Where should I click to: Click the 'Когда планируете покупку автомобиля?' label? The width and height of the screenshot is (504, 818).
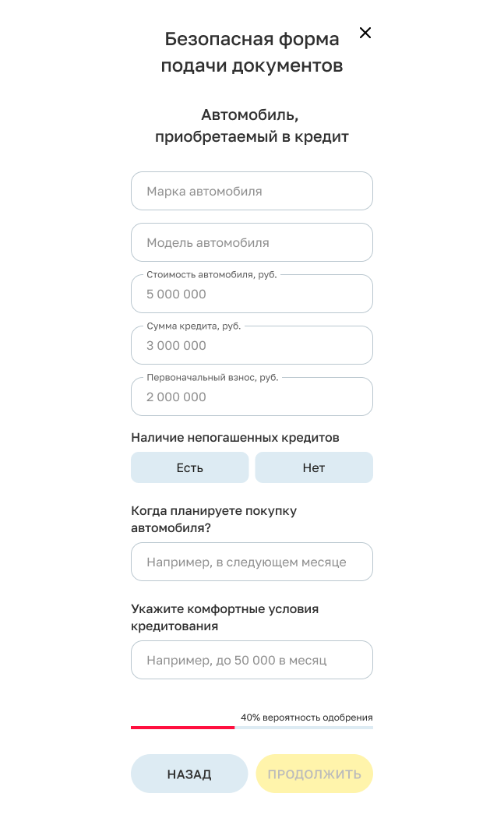pyautogui.click(x=214, y=519)
